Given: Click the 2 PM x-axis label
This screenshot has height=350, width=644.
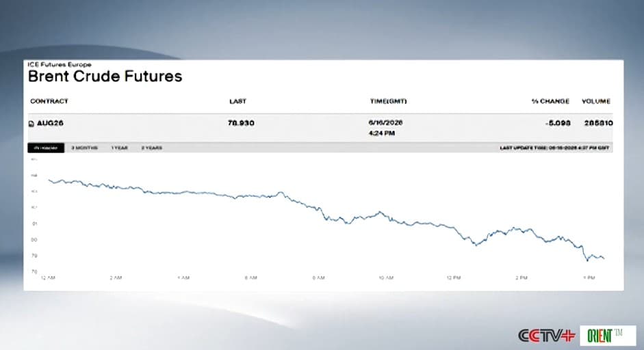Looking at the screenshot, I should [521, 278].
